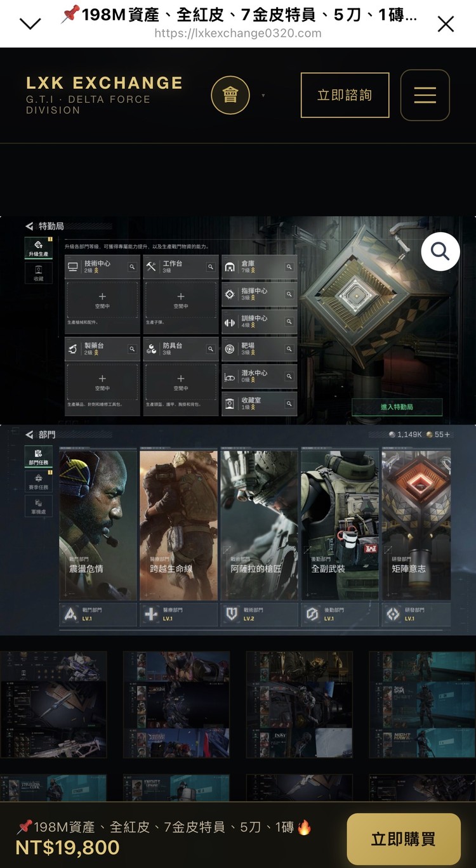Open the hamburger menu

click(425, 95)
